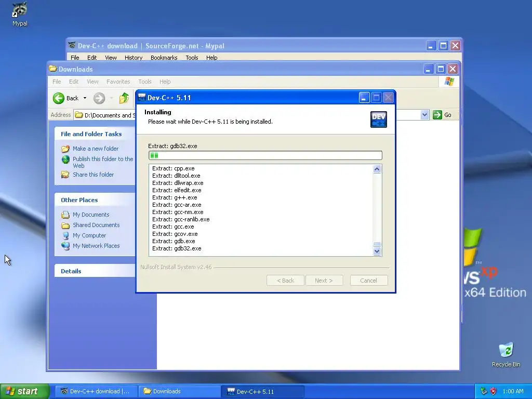Image resolution: width=532 pixels, height=399 pixels.
Task: Click the green Back arrow in Downloads
Action: point(58,98)
